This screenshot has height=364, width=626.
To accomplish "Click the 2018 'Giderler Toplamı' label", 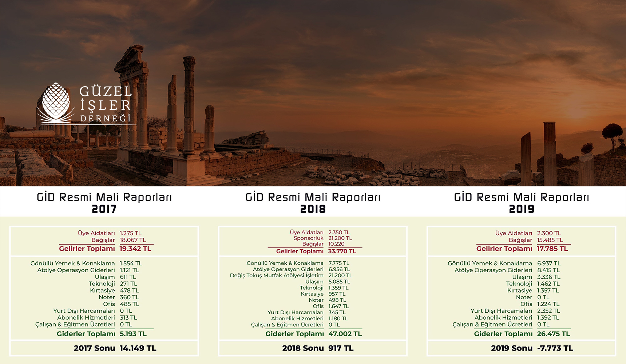I will tap(295, 334).
